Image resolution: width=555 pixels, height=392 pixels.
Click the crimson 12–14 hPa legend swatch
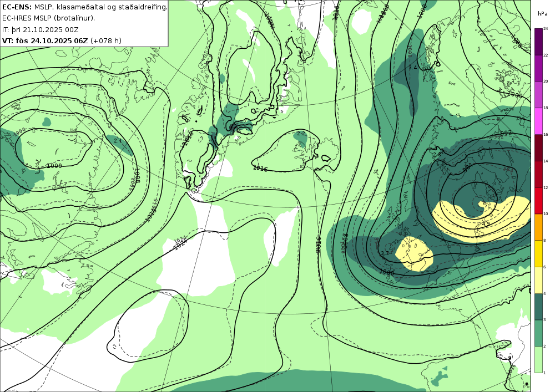click(x=538, y=174)
